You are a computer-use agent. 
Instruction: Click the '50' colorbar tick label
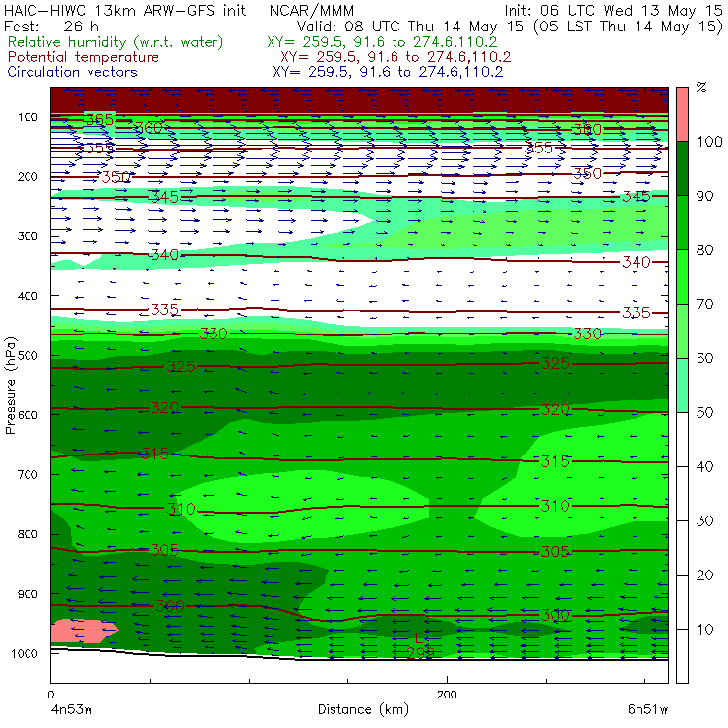[704, 413]
